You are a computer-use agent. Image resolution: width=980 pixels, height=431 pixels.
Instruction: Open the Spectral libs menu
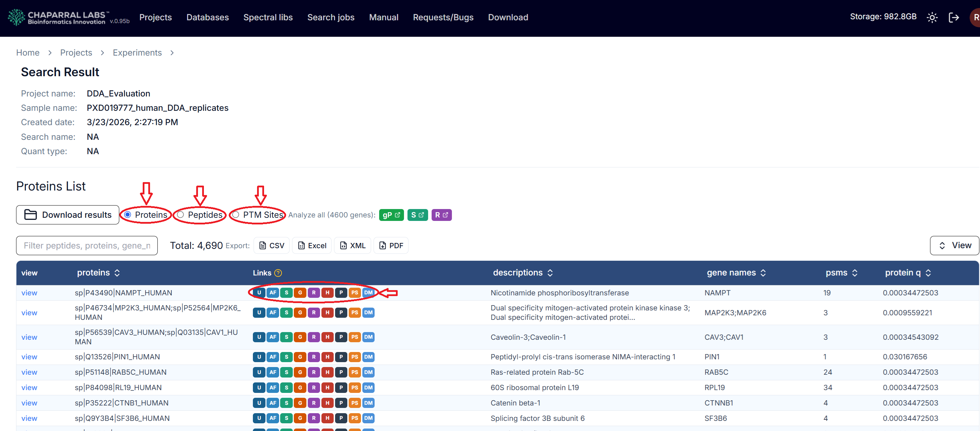tap(268, 17)
